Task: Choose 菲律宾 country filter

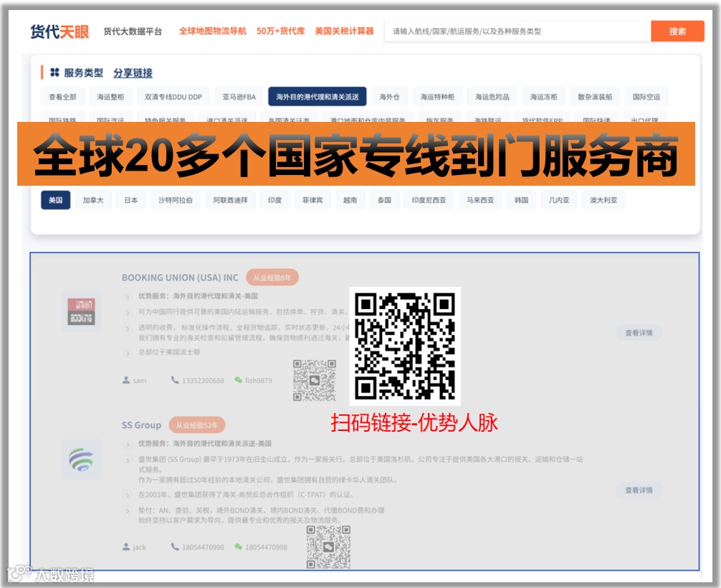Action: [312, 200]
